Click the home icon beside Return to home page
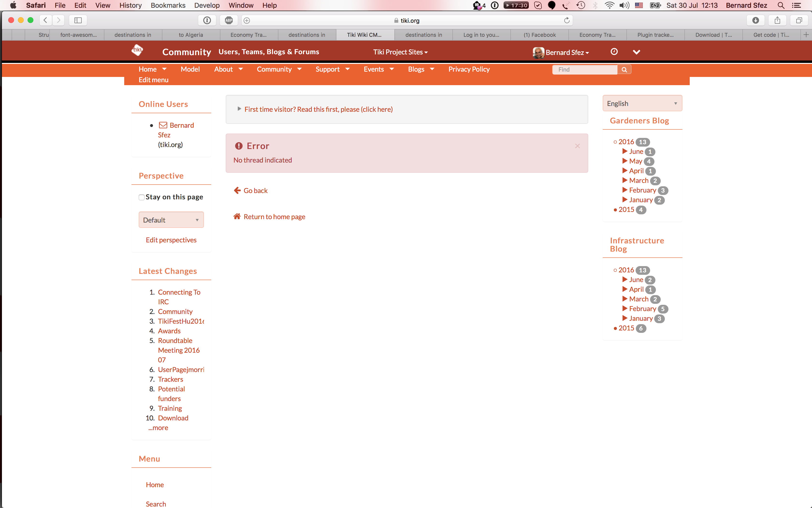The height and width of the screenshot is (508, 812). point(237,216)
